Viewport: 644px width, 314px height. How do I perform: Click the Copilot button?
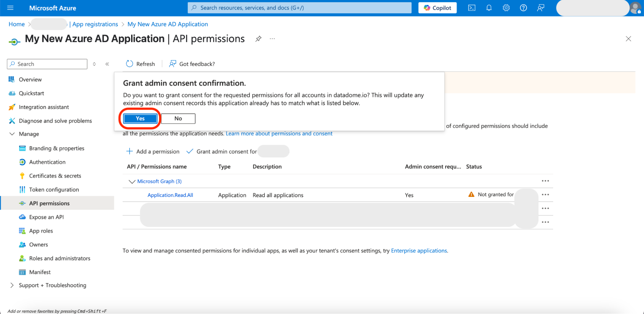[x=437, y=8]
